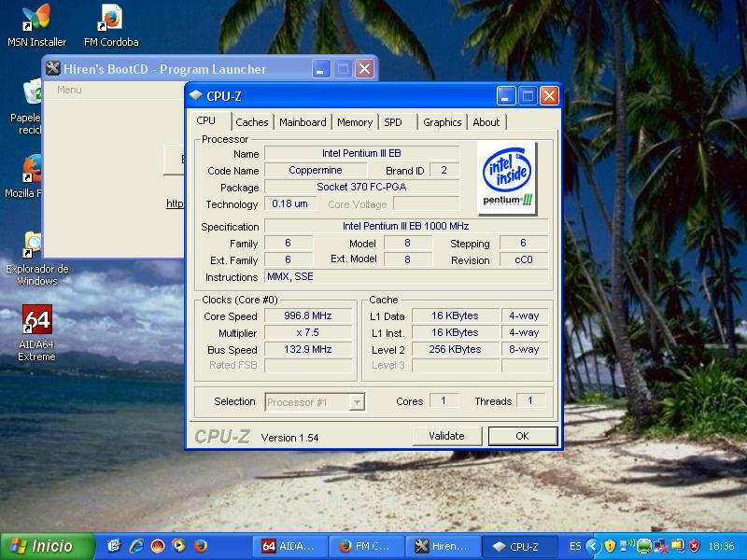Switch to the Mainboard tab
This screenshot has width=747, height=560.
(x=303, y=122)
